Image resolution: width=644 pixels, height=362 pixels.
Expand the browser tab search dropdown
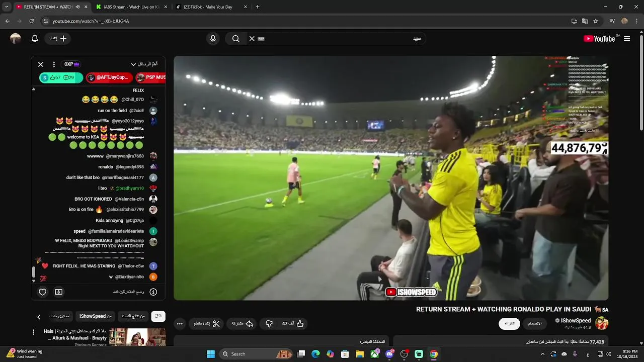point(7,7)
